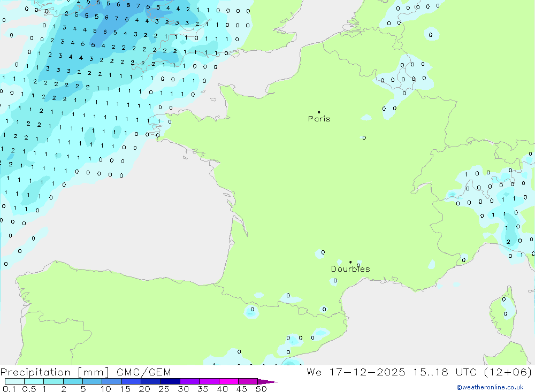This screenshot has height=392, width=535.
Task: Select the black dot marking Dourbies
Action: [x=350, y=262]
